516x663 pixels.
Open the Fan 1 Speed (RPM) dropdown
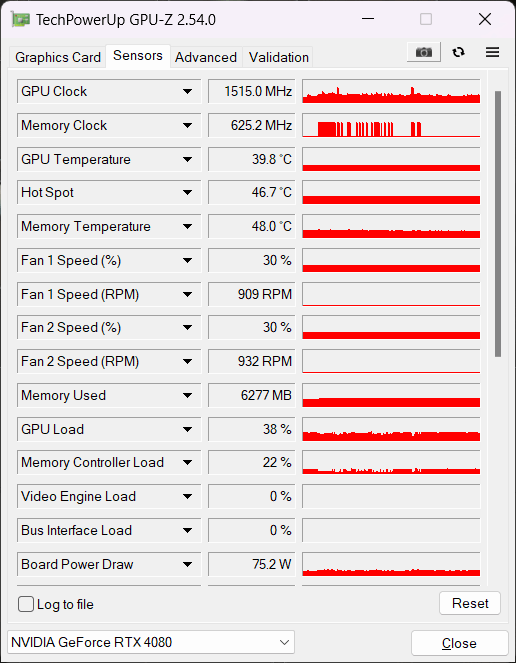pos(187,294)
